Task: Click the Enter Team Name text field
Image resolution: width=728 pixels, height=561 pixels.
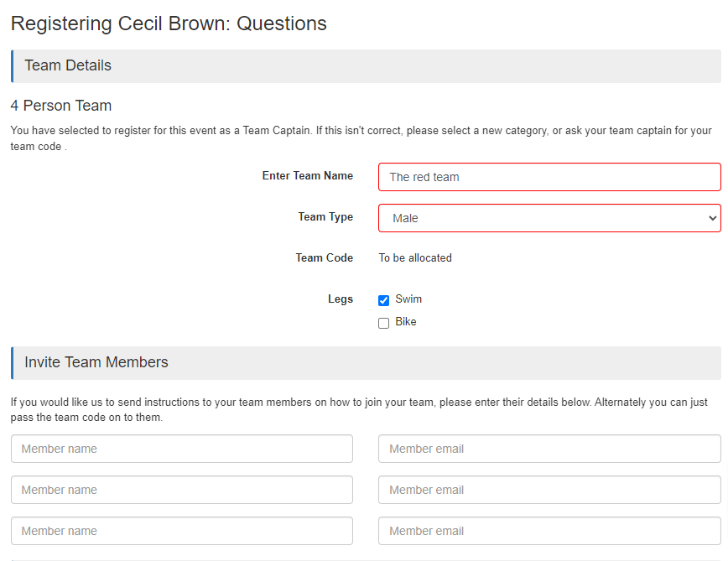Action: pos(549,177)
